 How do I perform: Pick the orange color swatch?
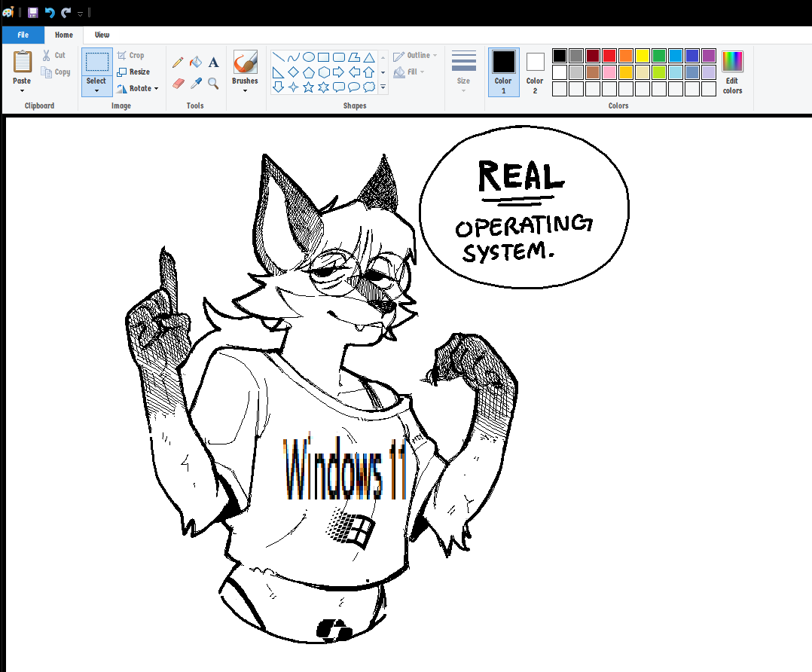(x=625, y=56)
